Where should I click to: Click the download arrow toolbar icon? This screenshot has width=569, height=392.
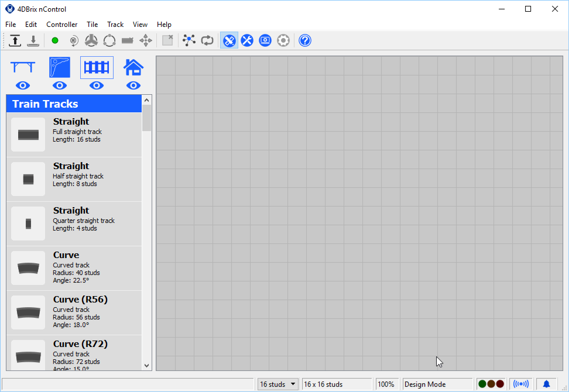coord(33,40)
